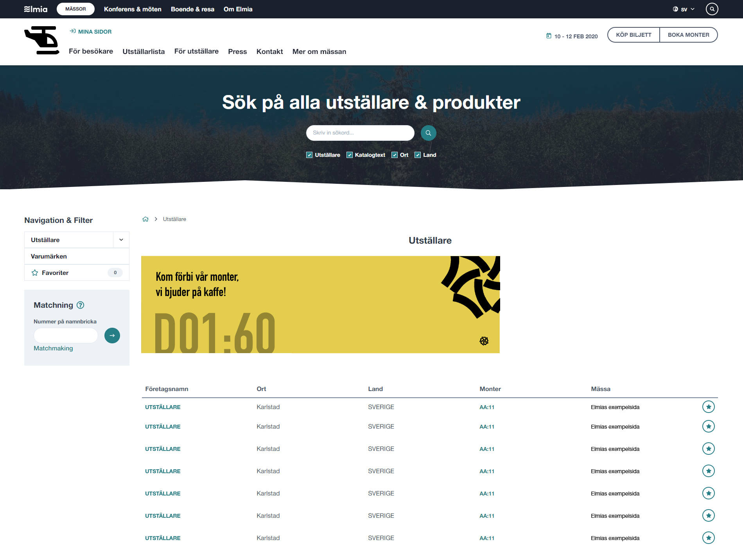Click the Utställare breadcrumb link
The height and width of the screenshot is (560, 743).
[x=174, y=219]
